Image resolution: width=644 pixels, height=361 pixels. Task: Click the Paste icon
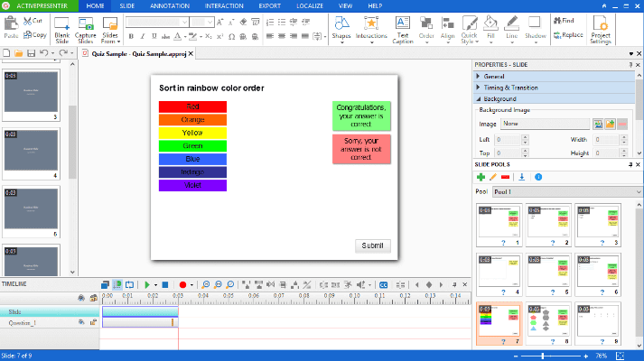11,27
